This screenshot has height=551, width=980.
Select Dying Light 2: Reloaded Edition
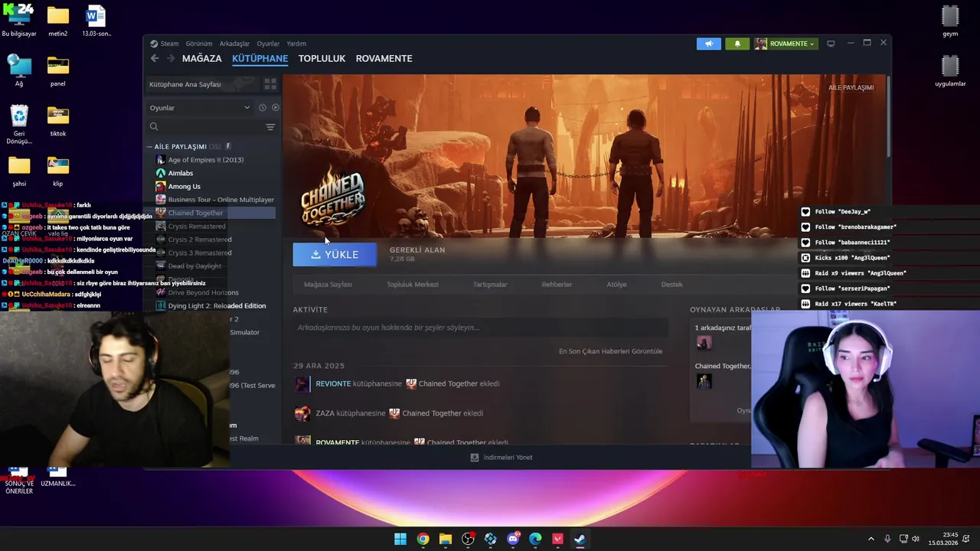tap(217, 306)
